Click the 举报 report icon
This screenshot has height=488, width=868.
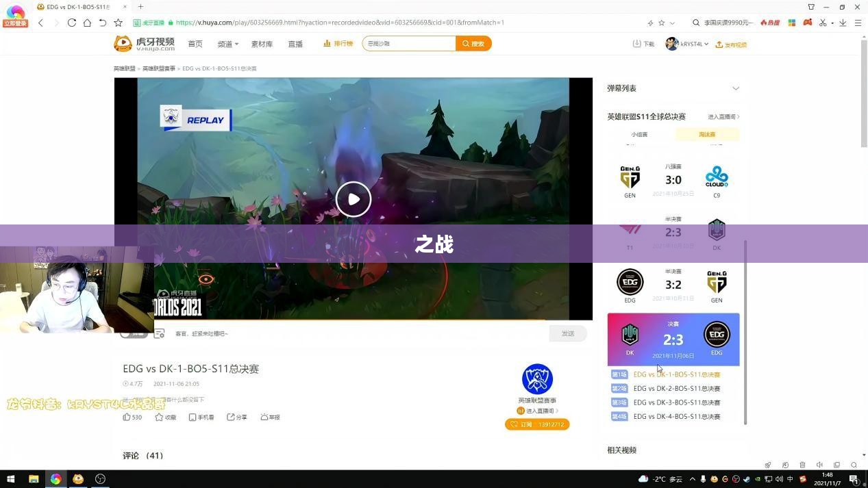pos(270,417)
